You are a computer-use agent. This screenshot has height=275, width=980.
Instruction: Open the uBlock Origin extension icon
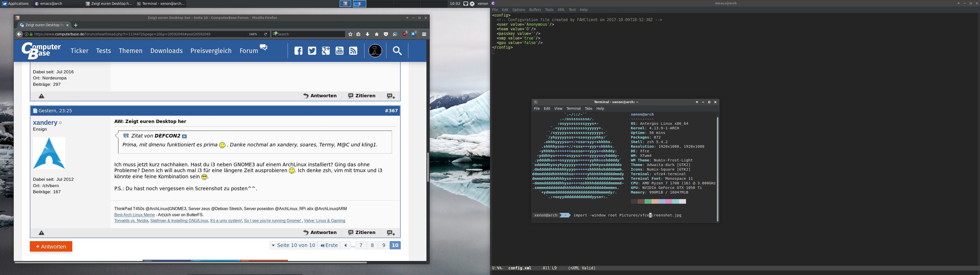pos(405,34)
